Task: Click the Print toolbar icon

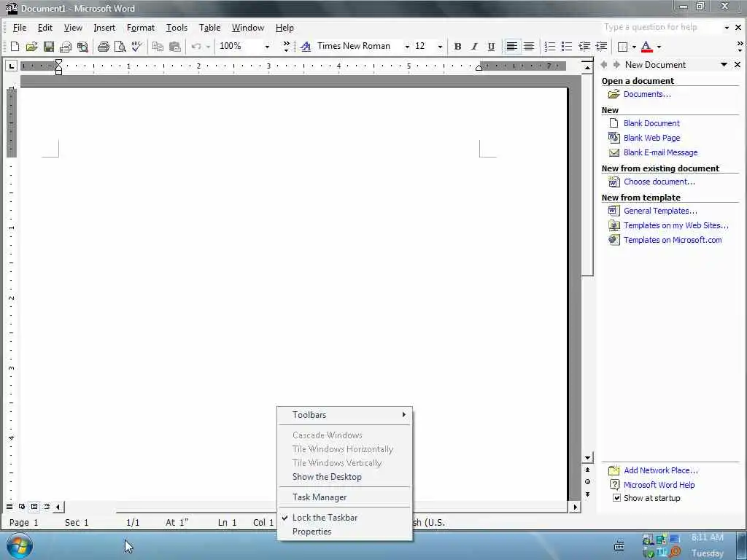Action: click(x=104, y=46)
